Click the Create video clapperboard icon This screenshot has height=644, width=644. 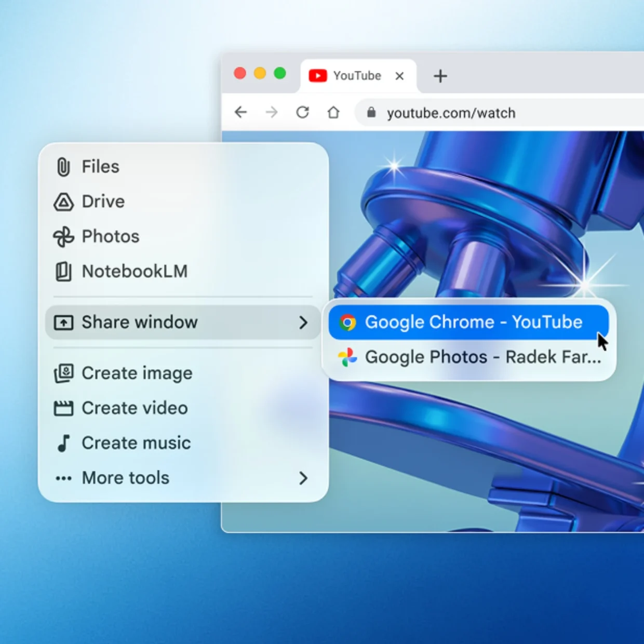point(62,408)
